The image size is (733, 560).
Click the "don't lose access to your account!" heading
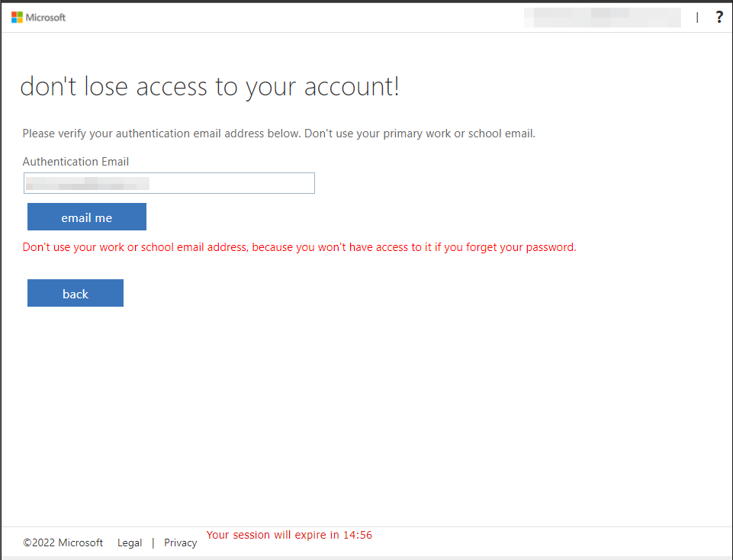[x=210, y=86]
